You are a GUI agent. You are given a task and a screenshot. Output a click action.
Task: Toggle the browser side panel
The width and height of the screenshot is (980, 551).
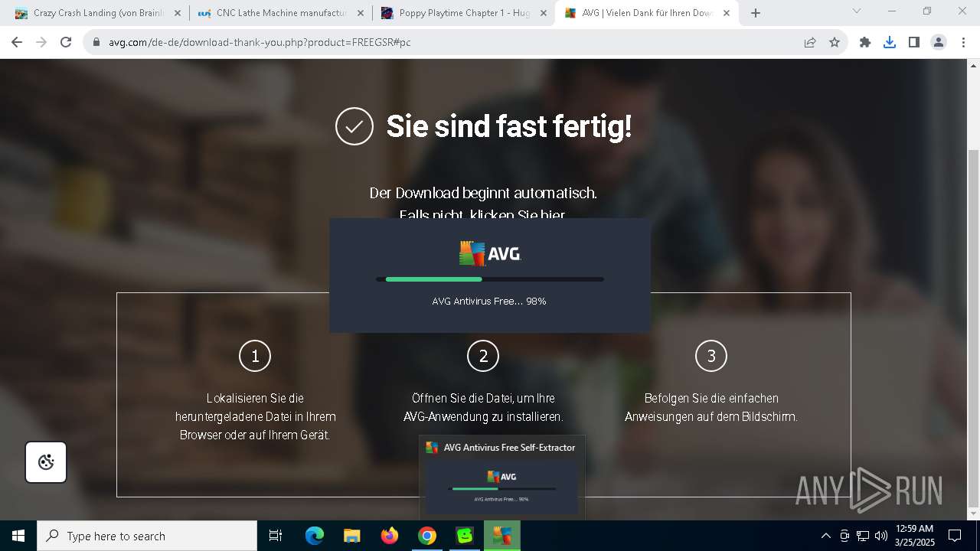coord(914,42)
